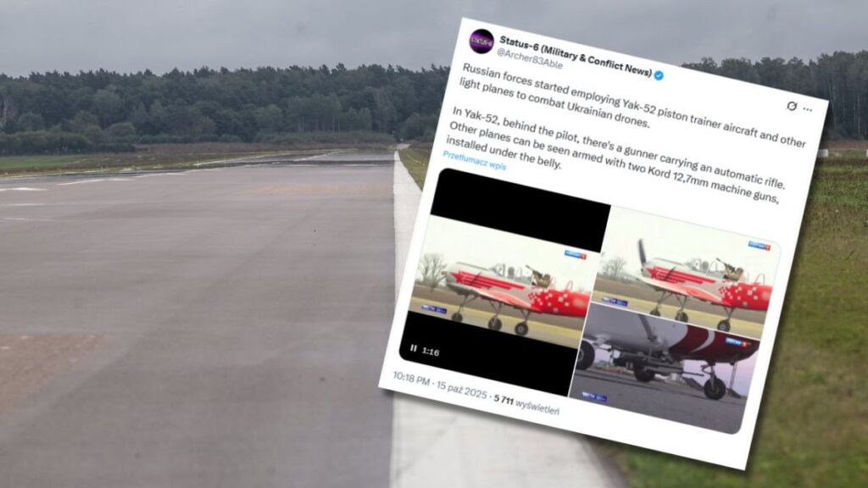
Task: Open the Status-6 (Military & Conflict News) name
Action: (576, 56)
